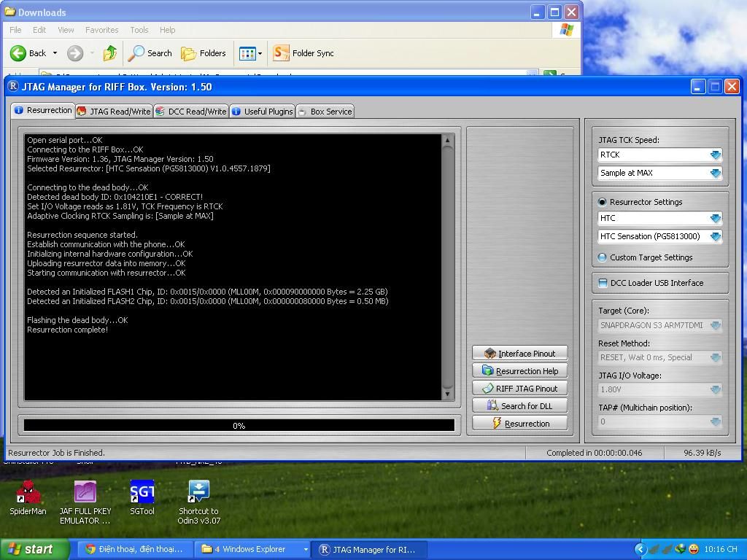Select Resurrector Settings radio button
The image size is (747, 560).
(602, 202)
